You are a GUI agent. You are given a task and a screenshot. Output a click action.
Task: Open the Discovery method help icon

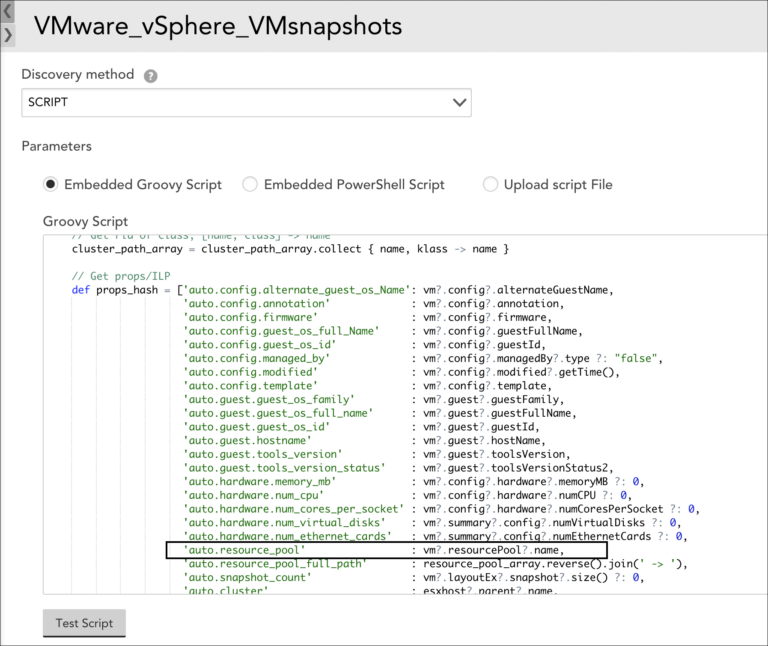[x=150, y=76]
